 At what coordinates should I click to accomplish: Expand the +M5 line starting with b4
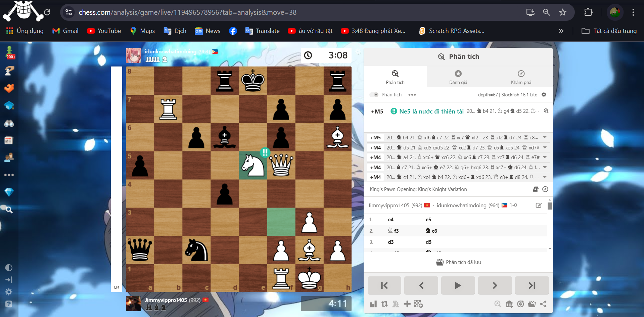(x=545, y=137)
